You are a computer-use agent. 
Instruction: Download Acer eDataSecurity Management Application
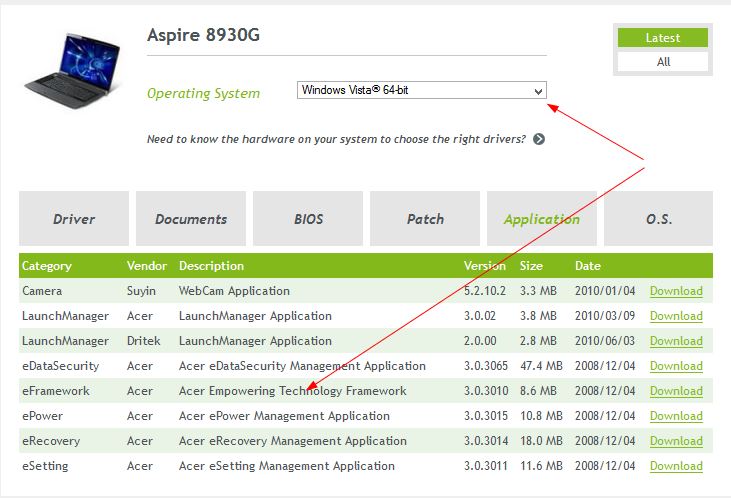click(676, 366)
